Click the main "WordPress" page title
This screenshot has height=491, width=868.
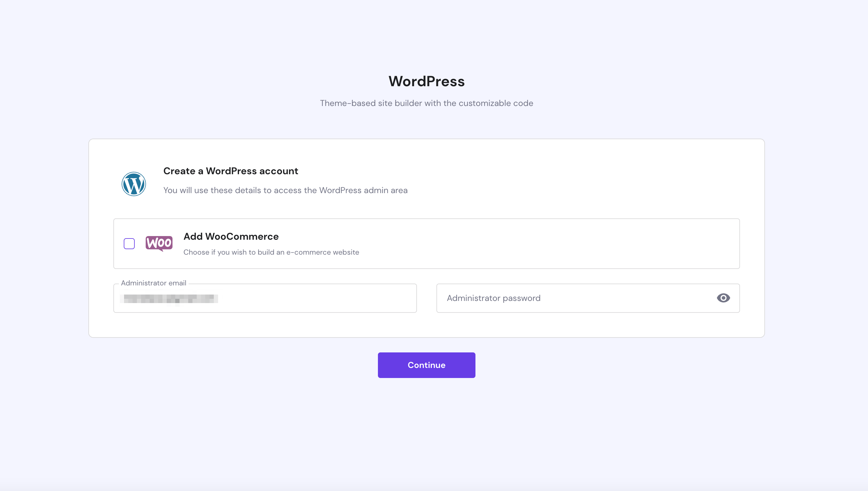pyautogui.click(x=426, y=81)
